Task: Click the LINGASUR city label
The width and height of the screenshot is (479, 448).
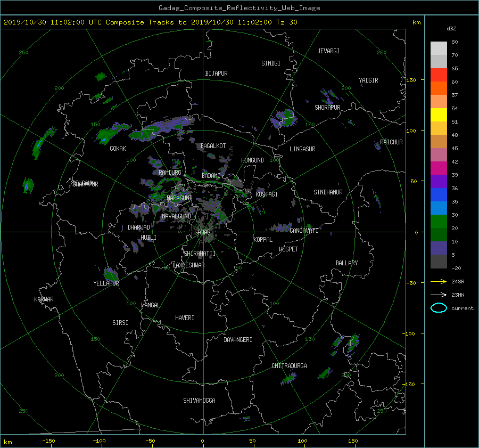Action: click(302, 149)
